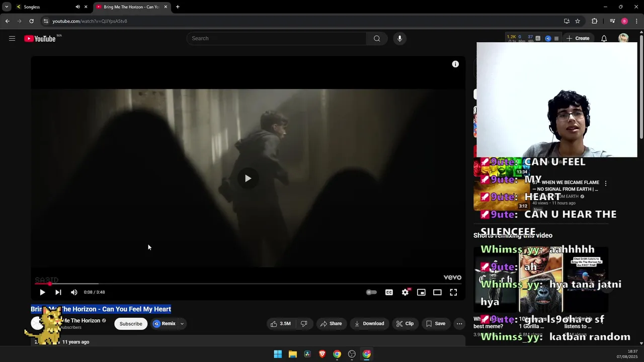Image resolution: width=644 pixels, height=362 pixels.
Task: Switch to the Songless browser tab
Action: (50, 7)
